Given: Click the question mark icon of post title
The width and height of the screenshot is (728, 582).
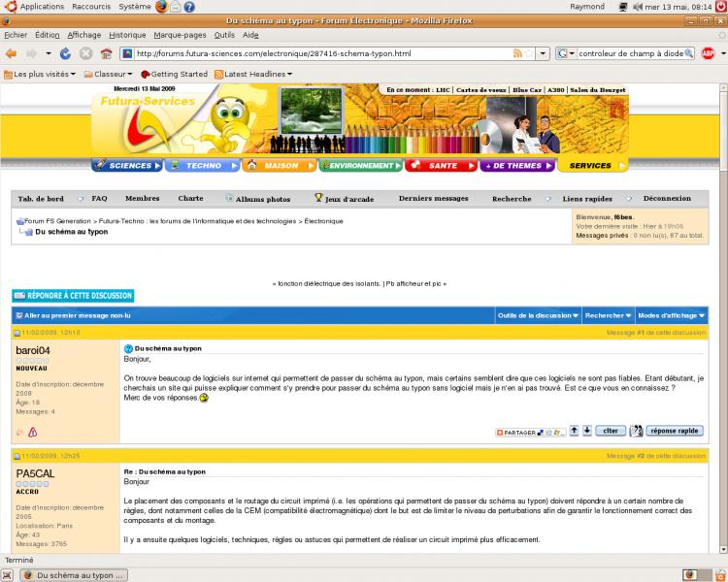Looking at the screenshot, I should (x=128, y=349).
